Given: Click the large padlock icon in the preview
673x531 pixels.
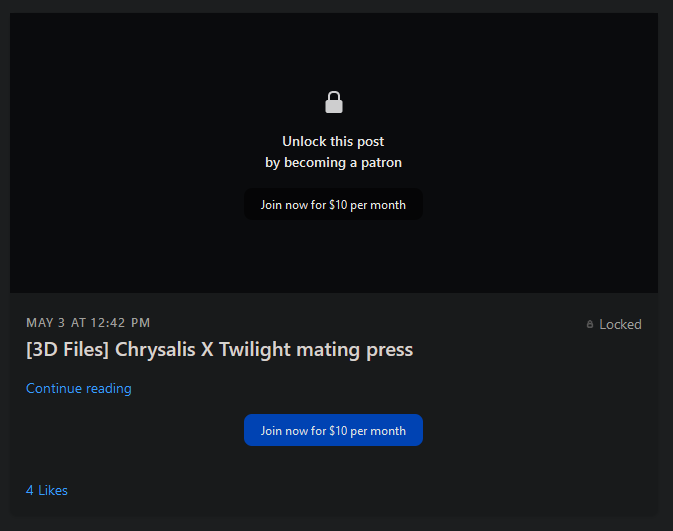Looking at the screenshot, I should coord(334,102).
